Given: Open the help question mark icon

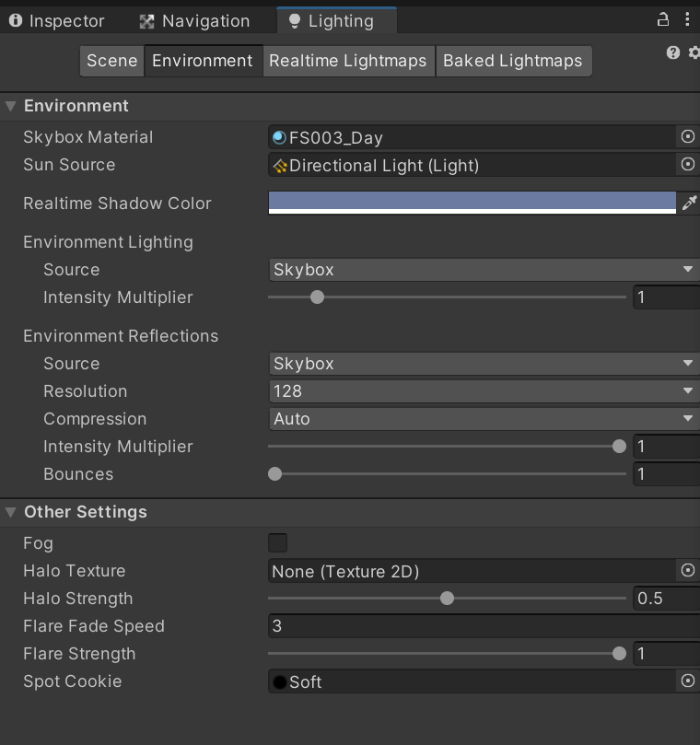Looking at the screenshot, I should (673, 52).
